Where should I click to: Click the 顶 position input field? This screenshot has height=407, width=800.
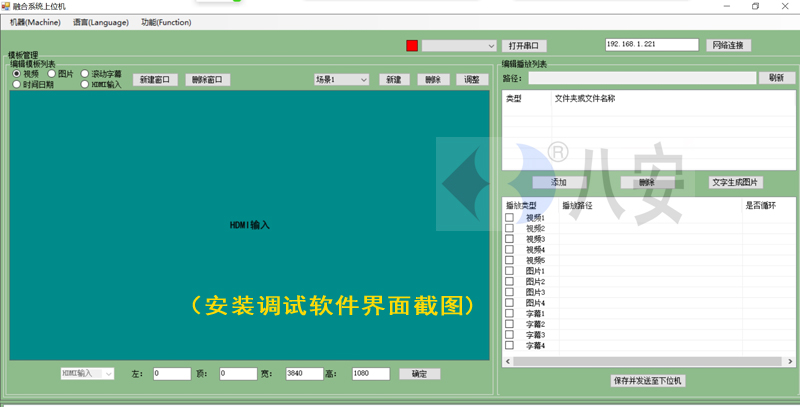click(x=238, y=374)
